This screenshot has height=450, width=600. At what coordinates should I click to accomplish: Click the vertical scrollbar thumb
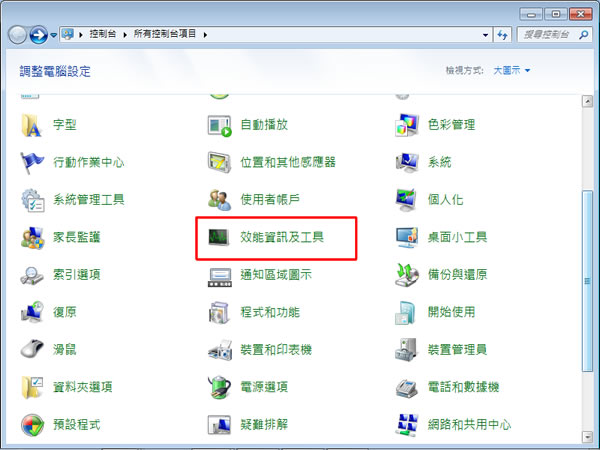(587, 281)
